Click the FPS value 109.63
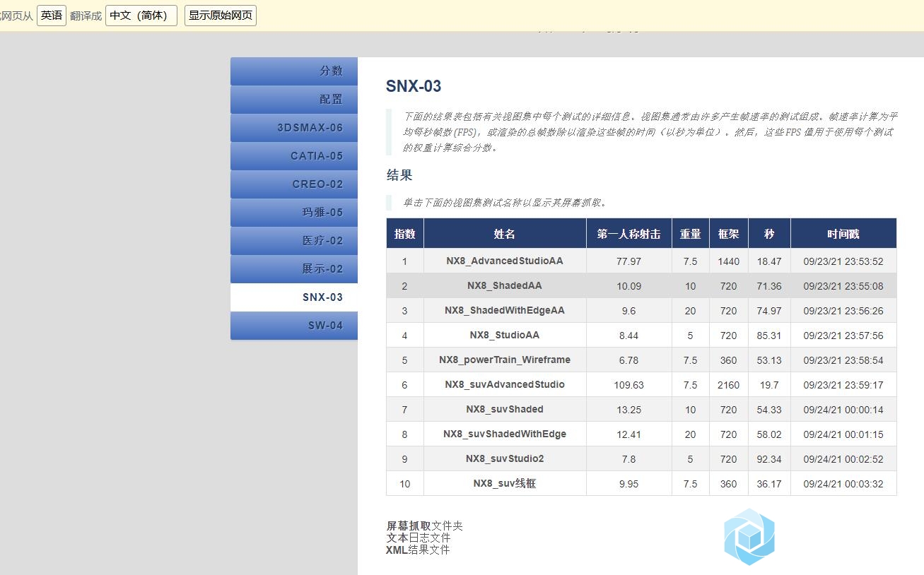The width and height of the screenshot is (924, 575). (628, 385)
